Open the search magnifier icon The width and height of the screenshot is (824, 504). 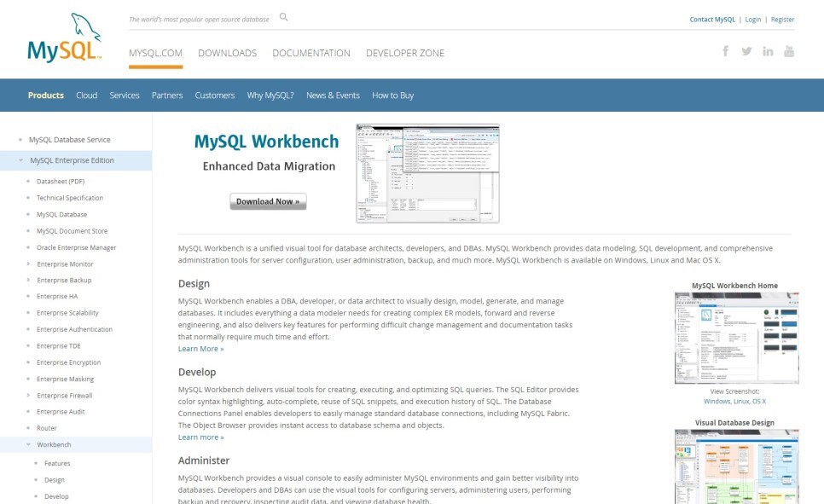[284, 17]
